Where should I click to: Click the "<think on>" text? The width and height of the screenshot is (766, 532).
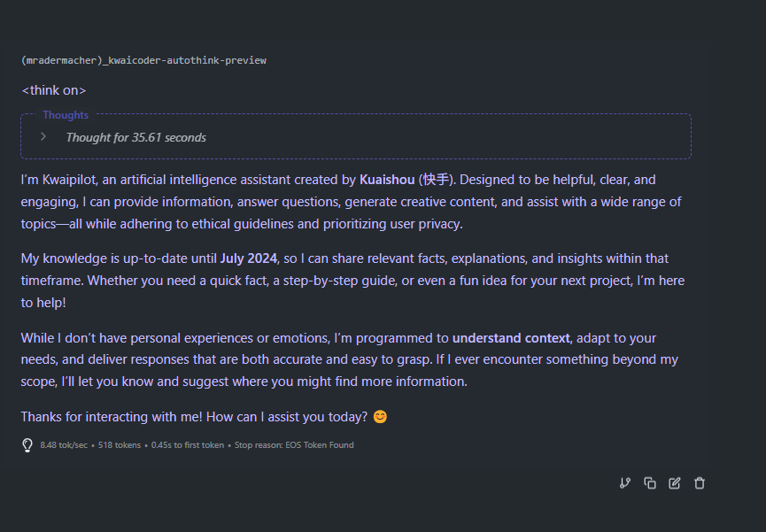click(54, 90)
